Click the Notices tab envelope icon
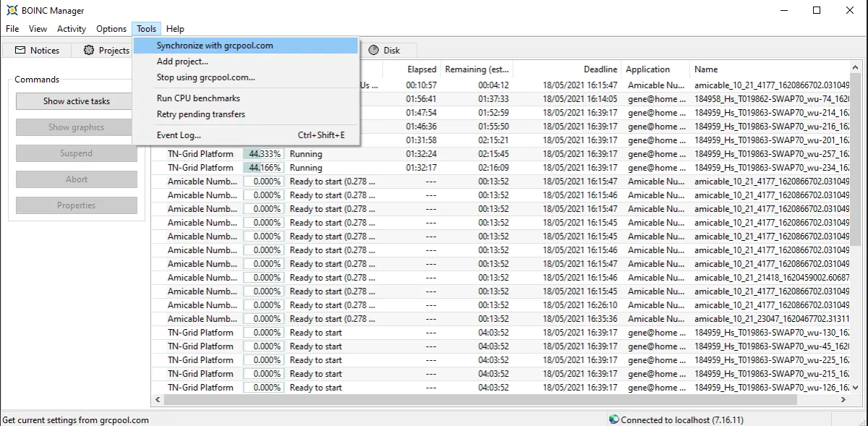 tap(20, 50)
